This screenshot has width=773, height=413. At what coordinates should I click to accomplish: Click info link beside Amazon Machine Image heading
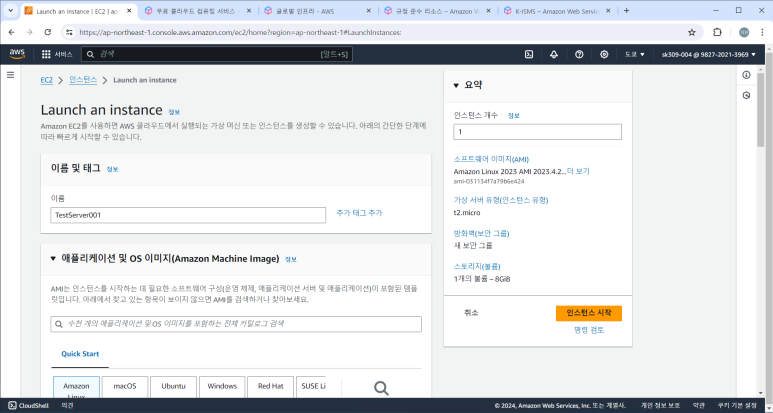tap(291, 259)
